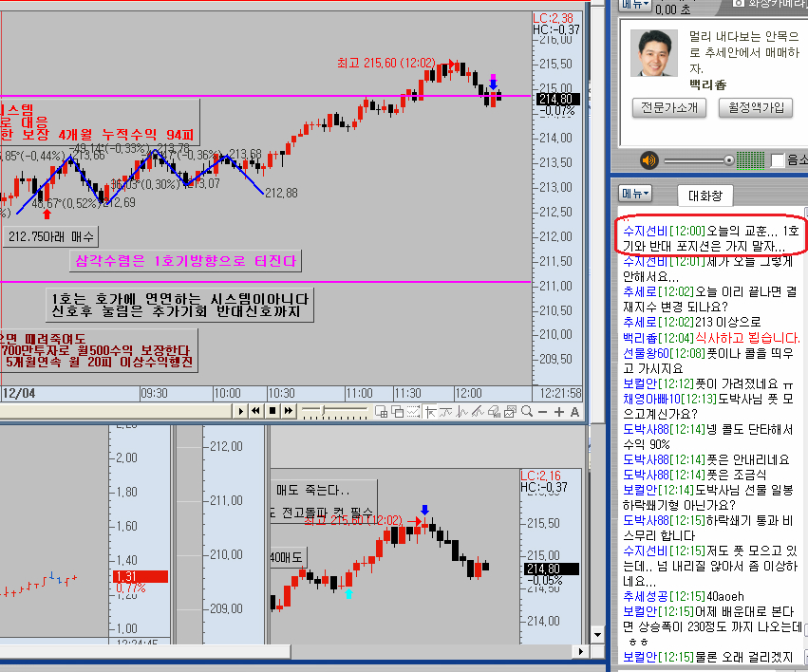This screenshot has width=808, height=672.
Task: Click the magnifier zoom icon
Action: [526, 411]
